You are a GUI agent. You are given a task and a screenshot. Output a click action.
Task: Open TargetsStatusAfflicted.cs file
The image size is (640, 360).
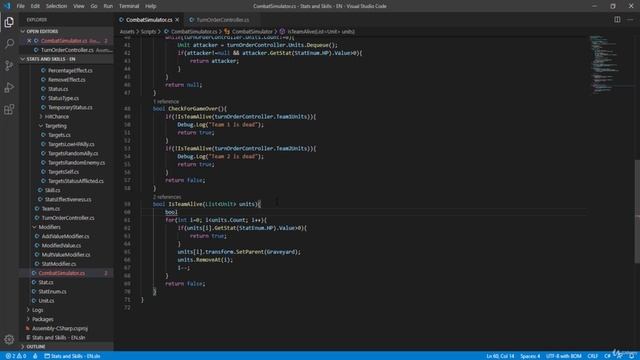click(x=76, y=181)
